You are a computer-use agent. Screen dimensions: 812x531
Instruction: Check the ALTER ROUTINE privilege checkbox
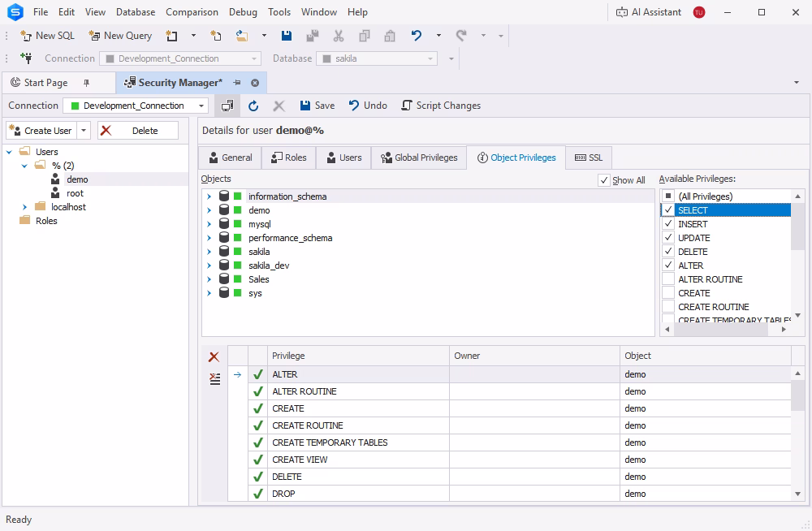click(x=668, y=279)
